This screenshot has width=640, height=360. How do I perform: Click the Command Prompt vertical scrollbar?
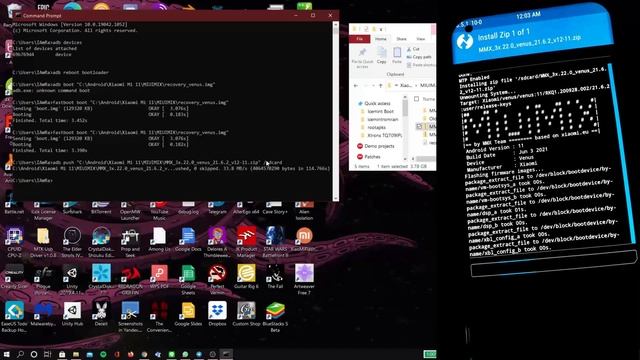336,111
